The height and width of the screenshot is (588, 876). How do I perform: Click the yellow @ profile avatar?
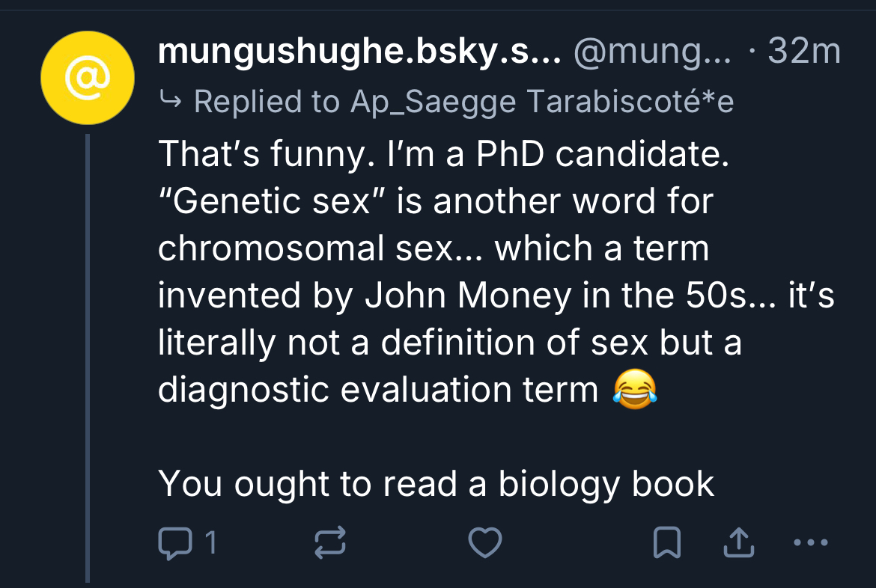point(87,77)
